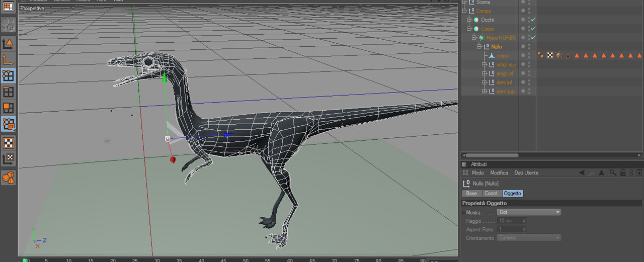This screenshot has height=262, width=644.
Task: Click the third round tag on corpo row
Action: coord(559,55)
